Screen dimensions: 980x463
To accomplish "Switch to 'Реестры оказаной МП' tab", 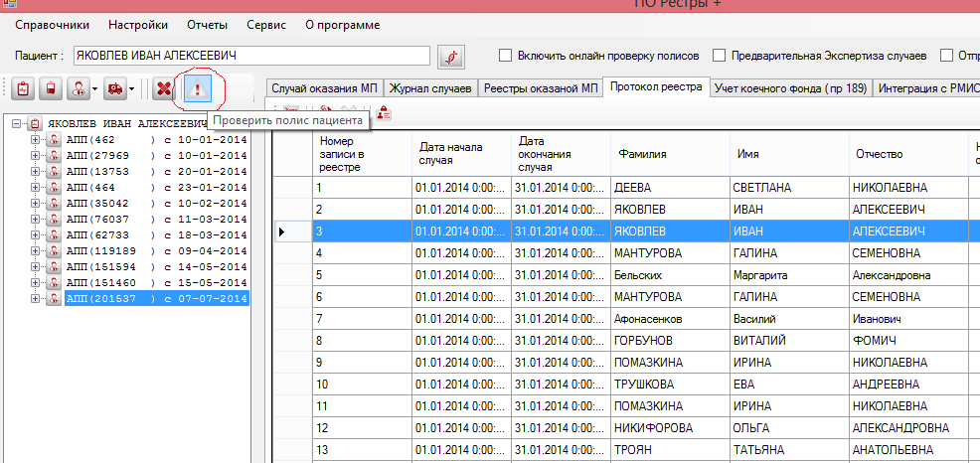I will pos(542,88).
